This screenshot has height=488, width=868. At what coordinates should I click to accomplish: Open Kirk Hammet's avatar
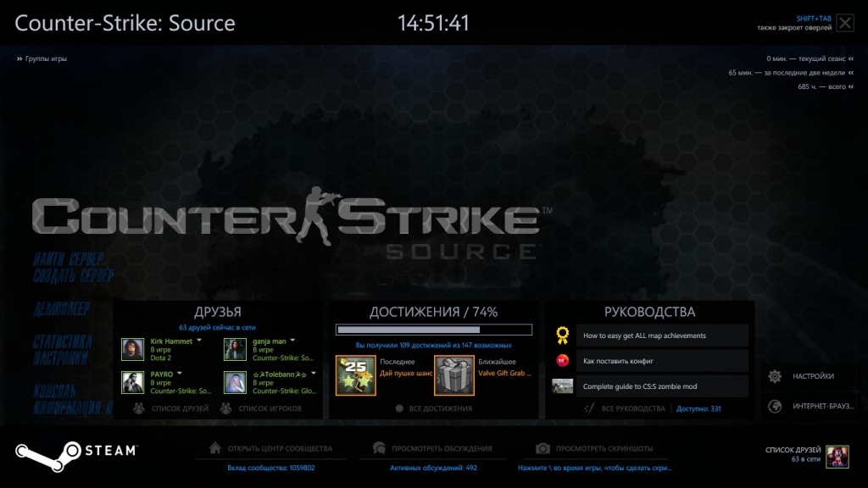coord(133,349)
